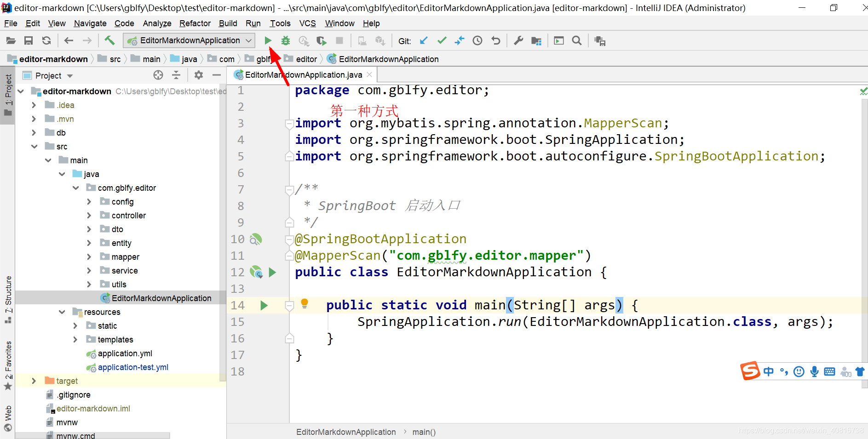
Task: Open the Navigate menu
Action: coord(90,23)
